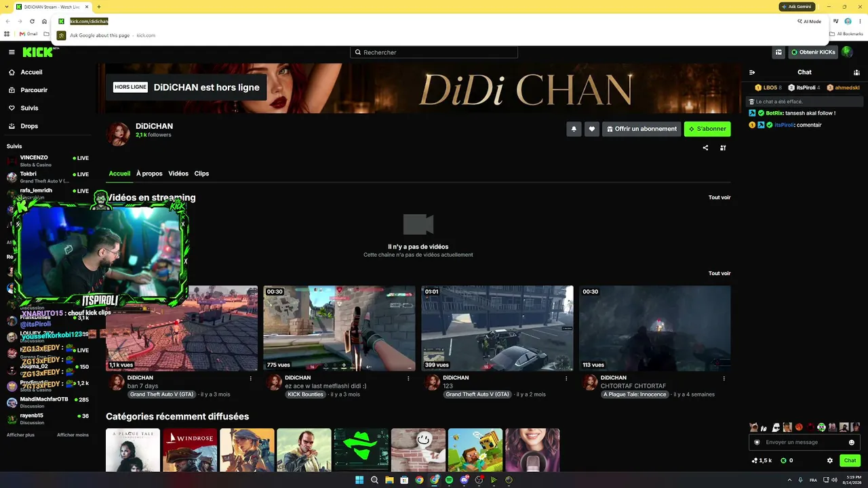This screenshot has width=868, height=488.
Task: Open Gmail bookmark
Action: click(28, 34)
